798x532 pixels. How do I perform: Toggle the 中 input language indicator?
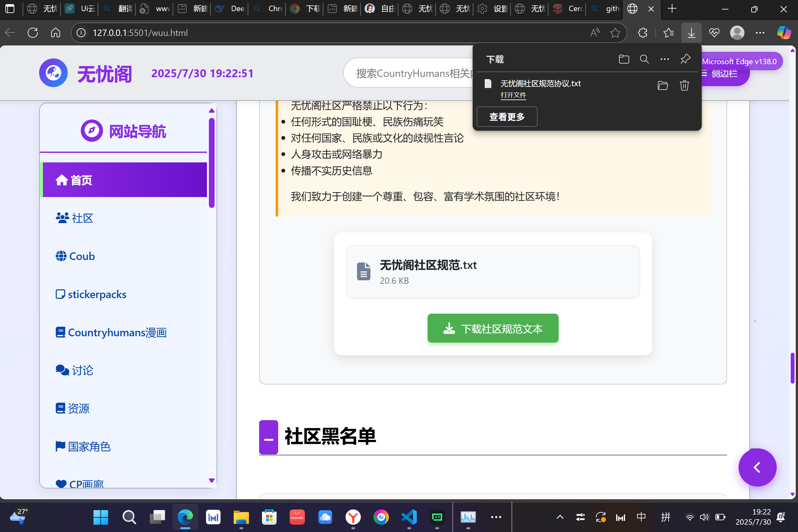click(641, 517)
